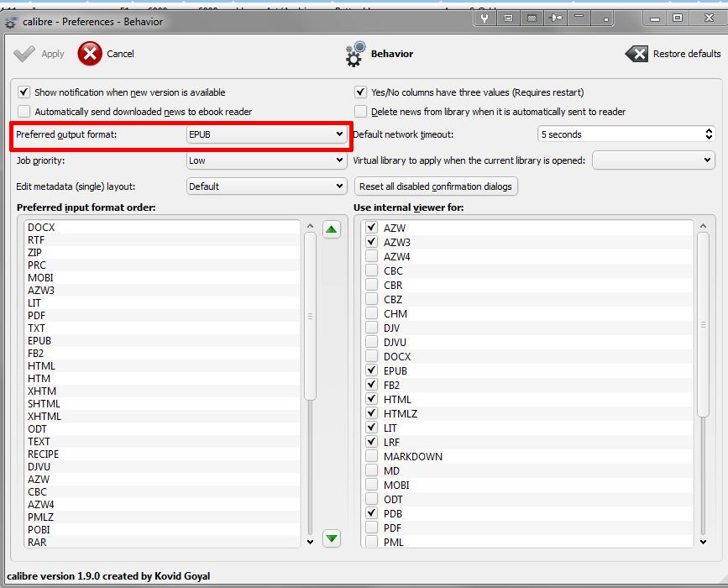Click the Behavior gear icon
The width and height of the screenshot is (728, 588).
point(356,54)
